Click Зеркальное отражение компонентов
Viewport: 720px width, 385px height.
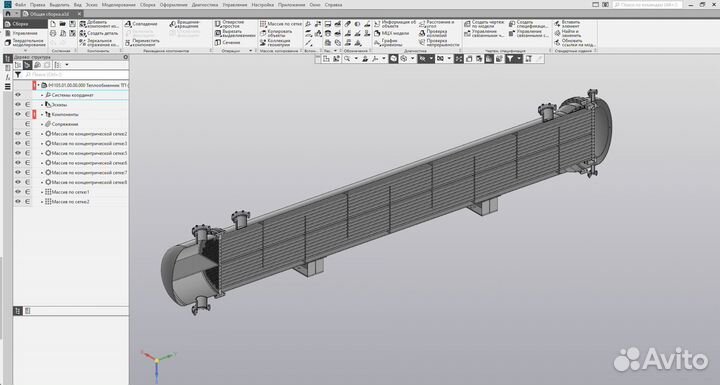pyautogui.click(x=99, y=43)
